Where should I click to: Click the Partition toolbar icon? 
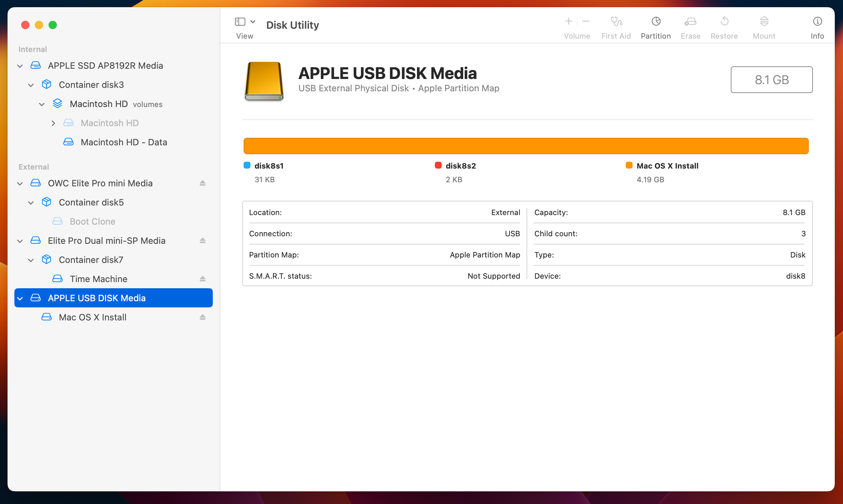(656, 22)
